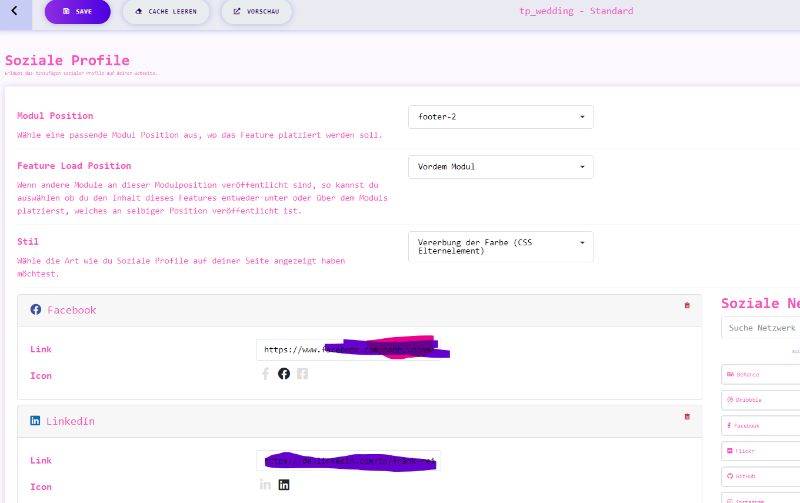Click the Facebook Link input field
This screenshot has width=800, height=503.
pos(348,350)
